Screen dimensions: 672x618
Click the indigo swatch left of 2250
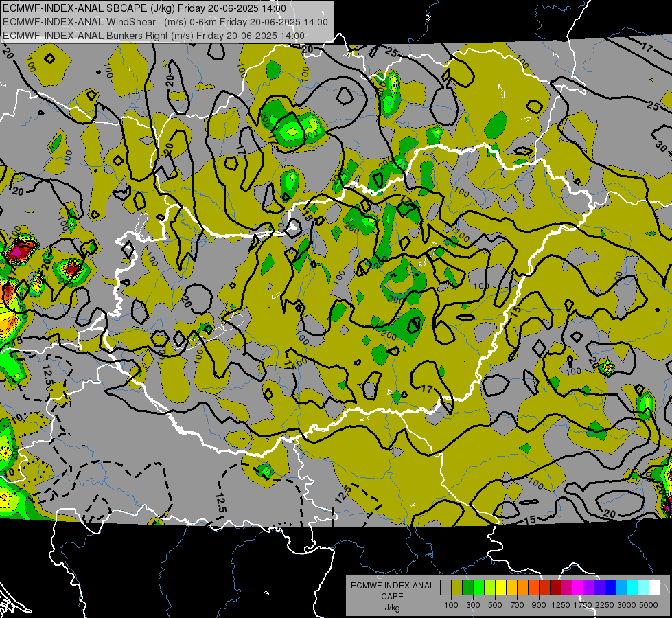pyautogui.click(x=599, y=588)
